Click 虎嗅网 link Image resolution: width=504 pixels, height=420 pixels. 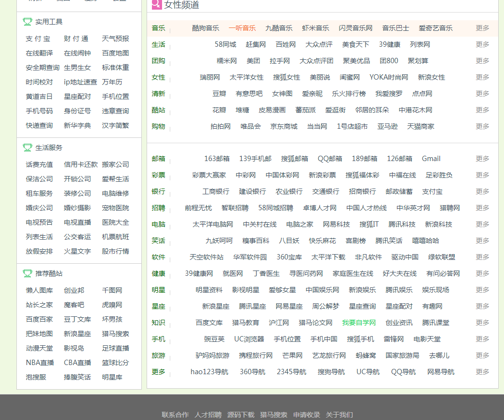pyautogui.click(x=112, y=305)
